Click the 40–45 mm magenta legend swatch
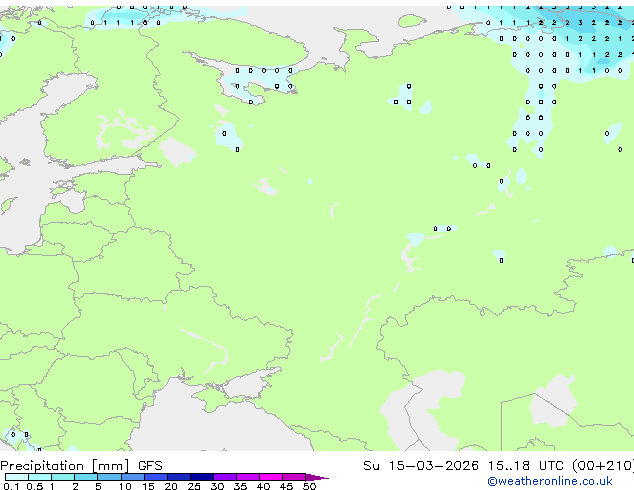This screenshot has height=490, width=634. pos(271,477)
